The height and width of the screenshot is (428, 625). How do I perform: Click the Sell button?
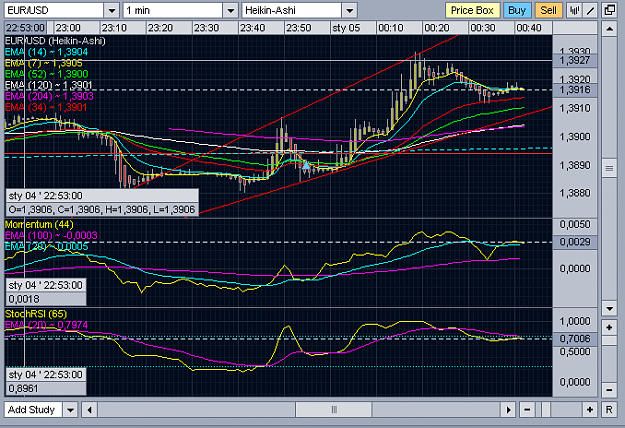click(548, 10)
